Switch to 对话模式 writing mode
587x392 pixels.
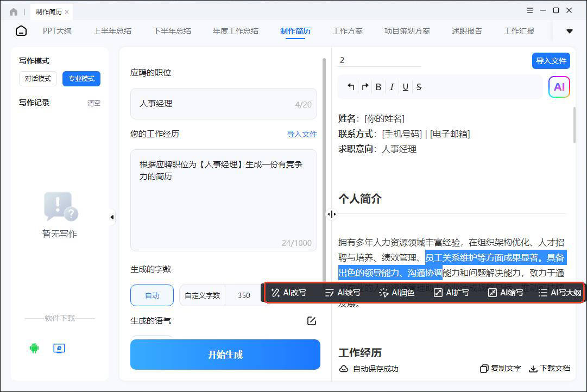[38, 78]
